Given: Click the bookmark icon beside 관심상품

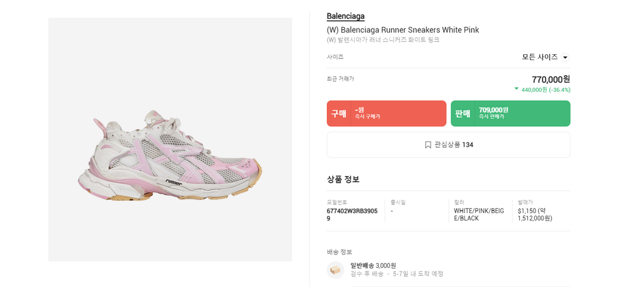Looking at the screenshot, I should [428, 145].
